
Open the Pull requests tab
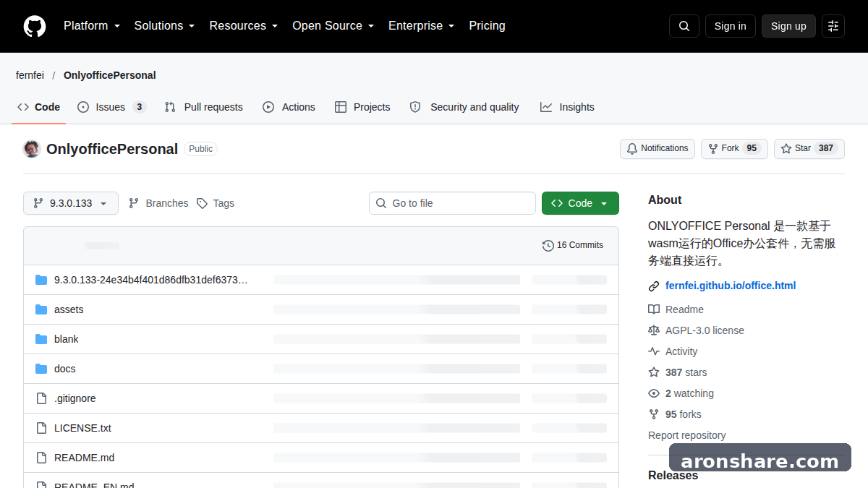tap(204, 107)
